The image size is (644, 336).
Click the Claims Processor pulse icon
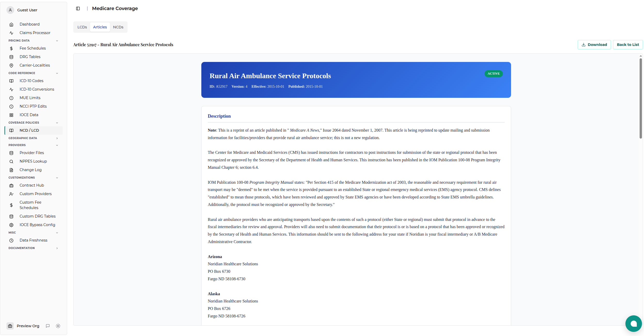coord(11,33)
